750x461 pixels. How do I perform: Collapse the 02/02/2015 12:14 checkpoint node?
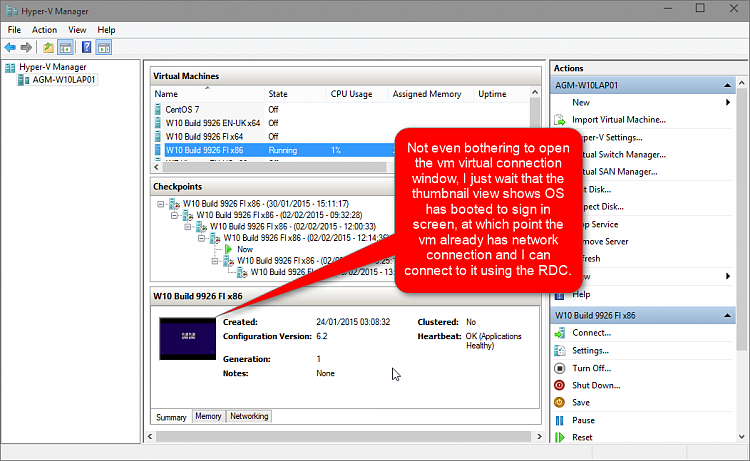point(201,238)
